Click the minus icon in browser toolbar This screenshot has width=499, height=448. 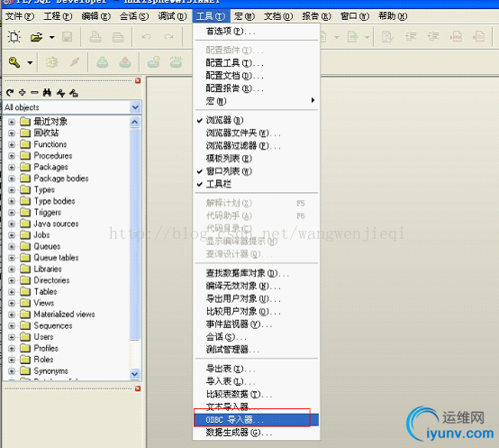[34, 93]
